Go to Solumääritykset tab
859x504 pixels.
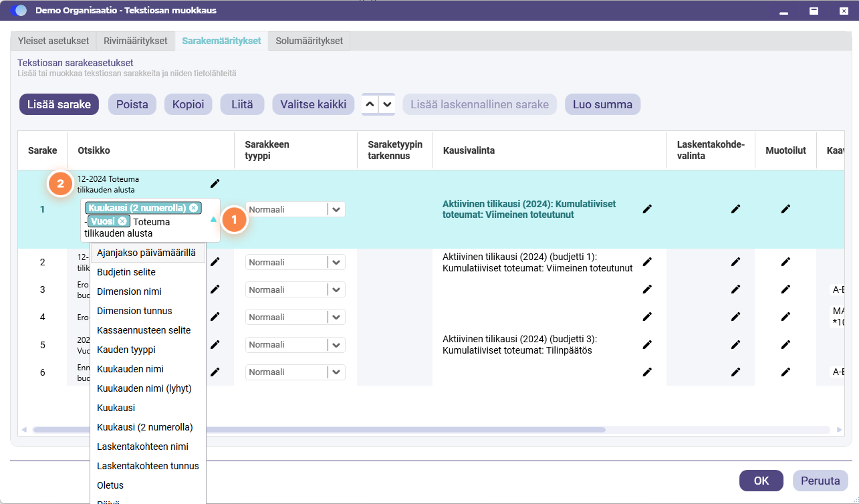pos(310,41)
